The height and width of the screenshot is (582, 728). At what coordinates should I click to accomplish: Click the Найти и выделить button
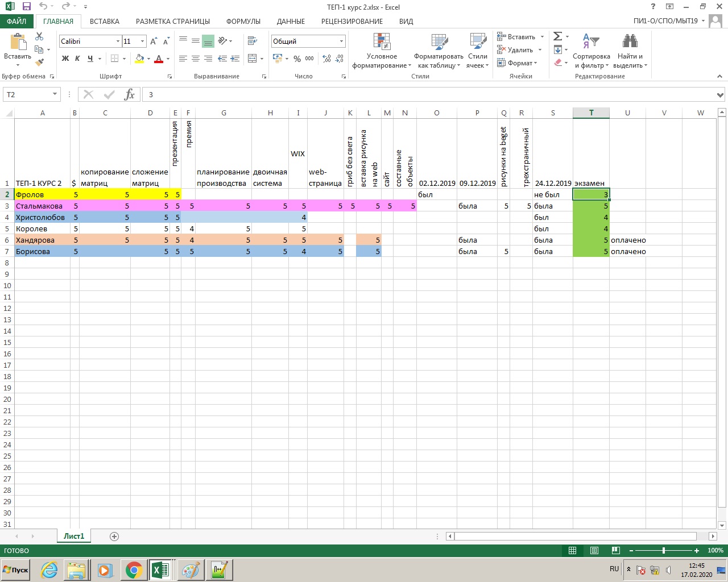point(630,51)
